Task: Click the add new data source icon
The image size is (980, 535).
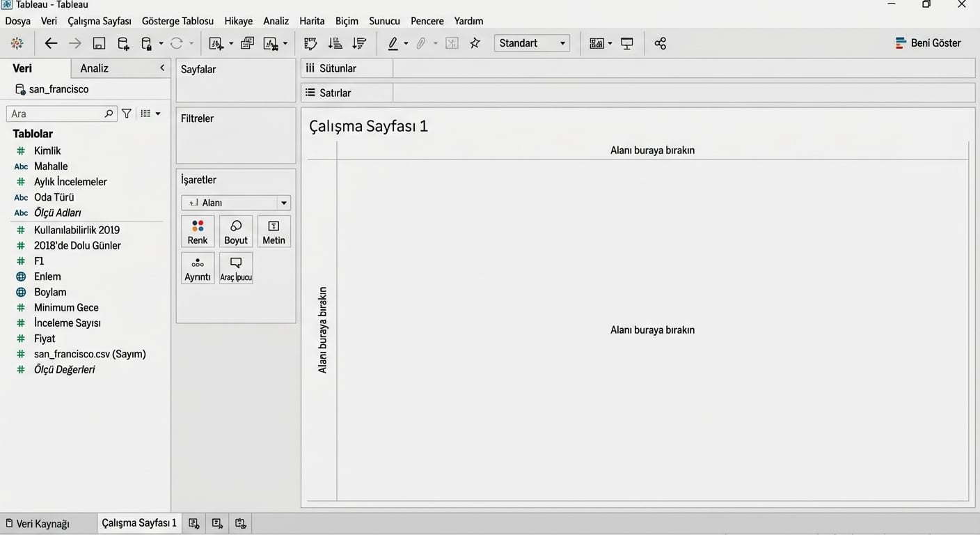Action: click(x=123, y=43)
